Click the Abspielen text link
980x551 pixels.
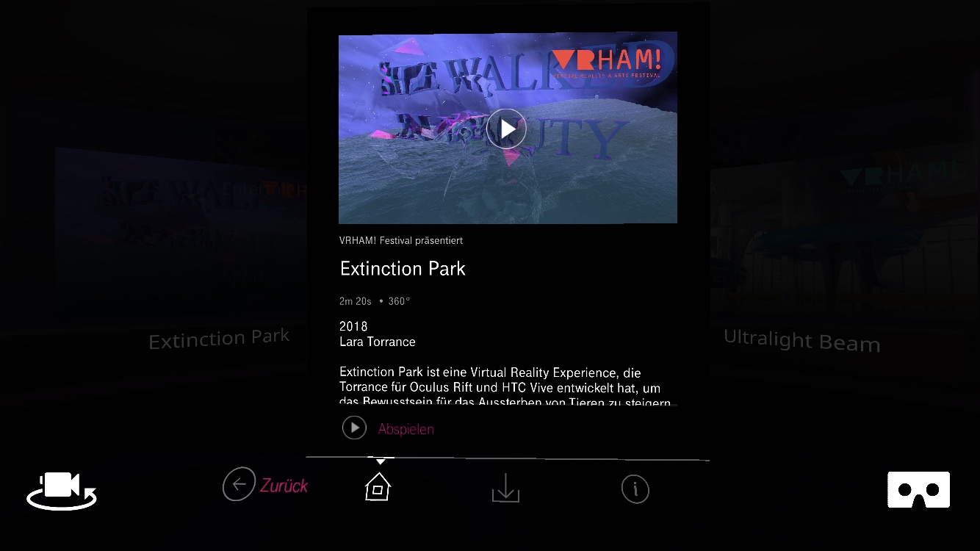pos(406,429)
